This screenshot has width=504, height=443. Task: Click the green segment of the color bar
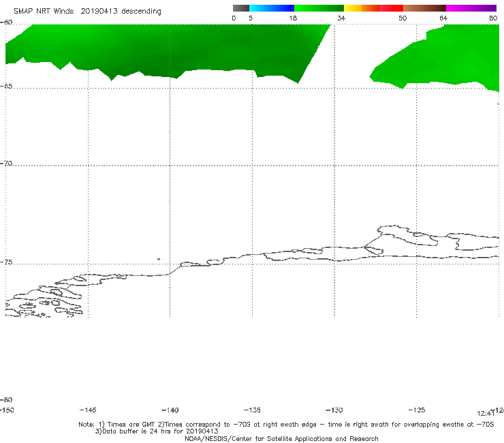pyautogui.click(x=319, y=8)
